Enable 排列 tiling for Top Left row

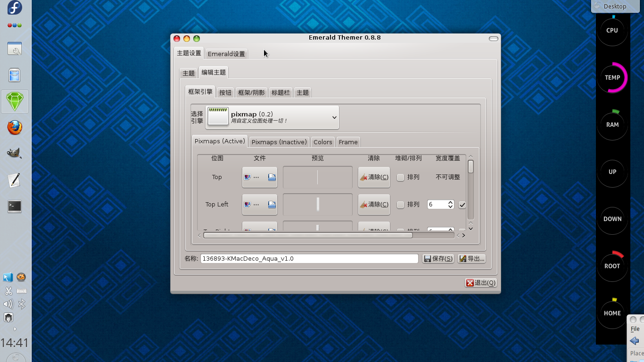click(401, 205)
